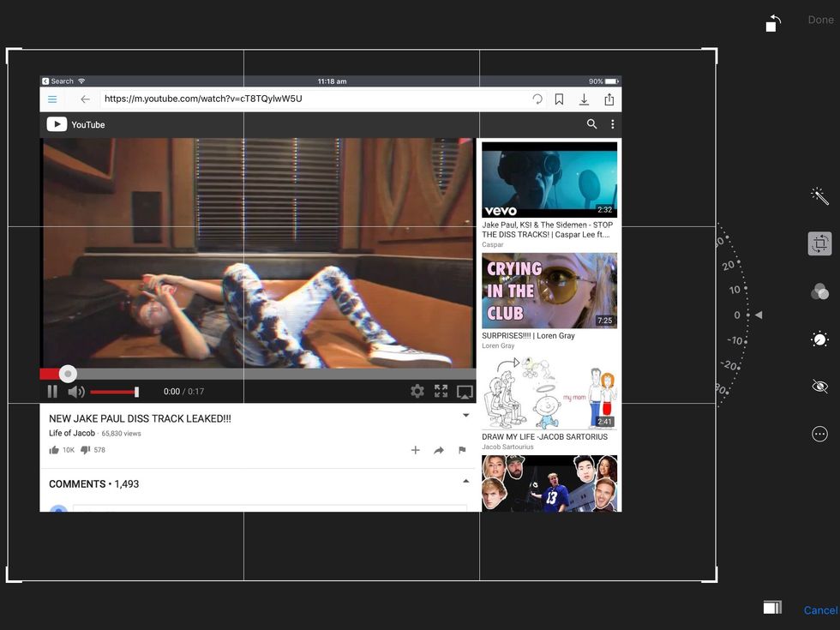Click the 65,830 views text
The width and height of the screenshot is (840, 630).
[121, 434]
